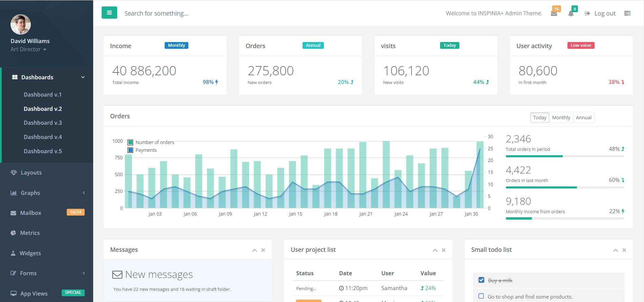This screenshot has width=644, height=302.
Task: Open the mail envelope notifications icon
Action: pyautogui.click(x=554, y=14)
